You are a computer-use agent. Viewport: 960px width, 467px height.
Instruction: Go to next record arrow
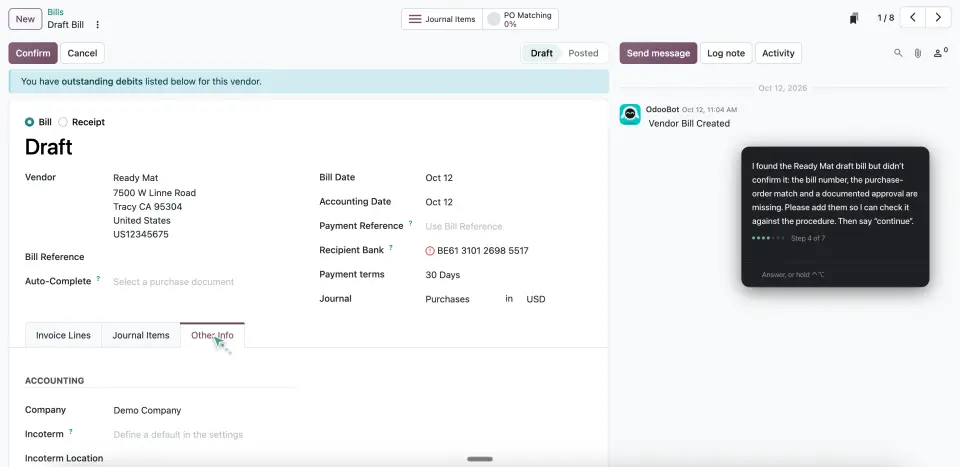(x=938, y=18)
